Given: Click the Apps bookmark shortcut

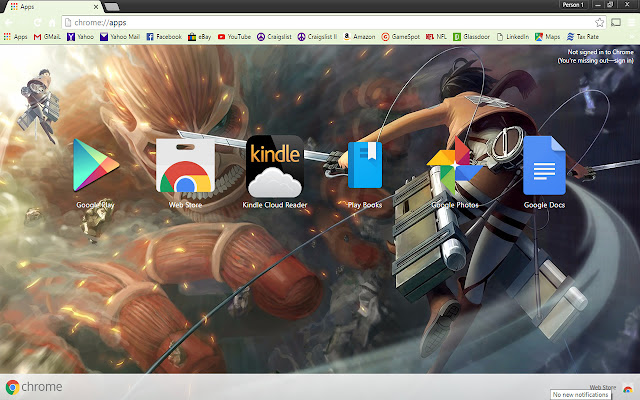Looking at the screenshot, I should point(16,37).
